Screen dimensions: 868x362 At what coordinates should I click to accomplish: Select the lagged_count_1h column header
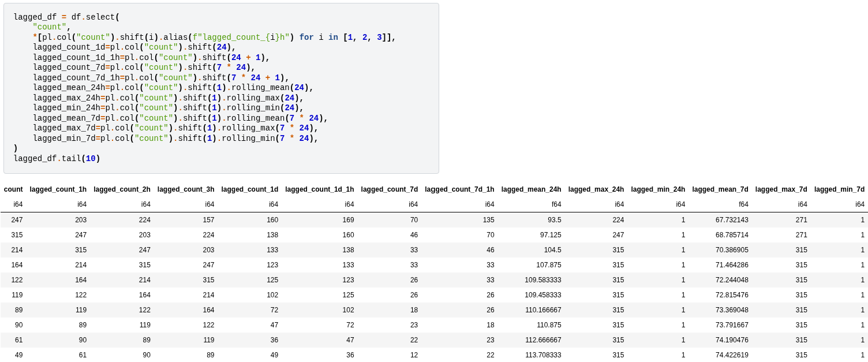(58, 189)
